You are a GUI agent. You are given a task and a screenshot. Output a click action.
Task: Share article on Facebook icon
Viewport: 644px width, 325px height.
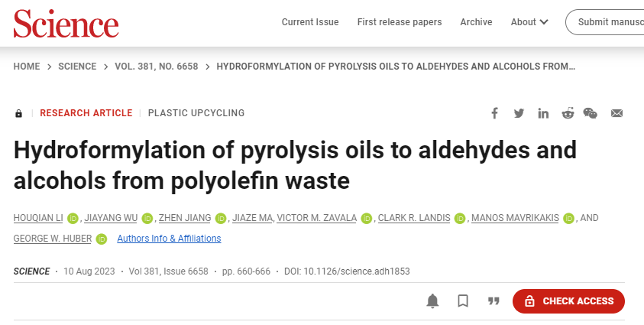click(494, 113)
